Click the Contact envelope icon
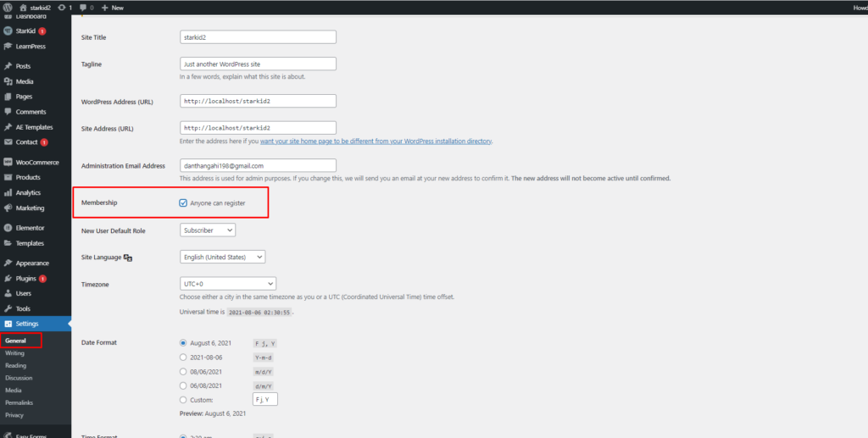The width and height of the screenshot is (868, 438). click(8, 142)
